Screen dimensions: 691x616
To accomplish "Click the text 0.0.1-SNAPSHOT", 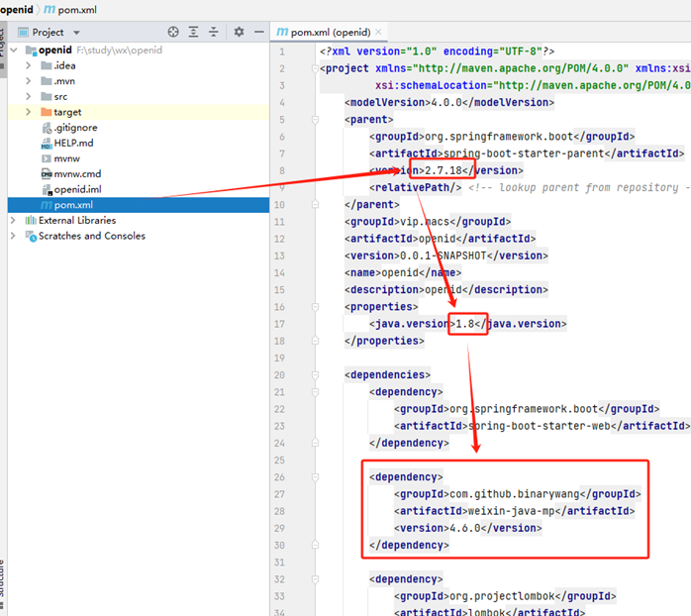I will 443,256.
